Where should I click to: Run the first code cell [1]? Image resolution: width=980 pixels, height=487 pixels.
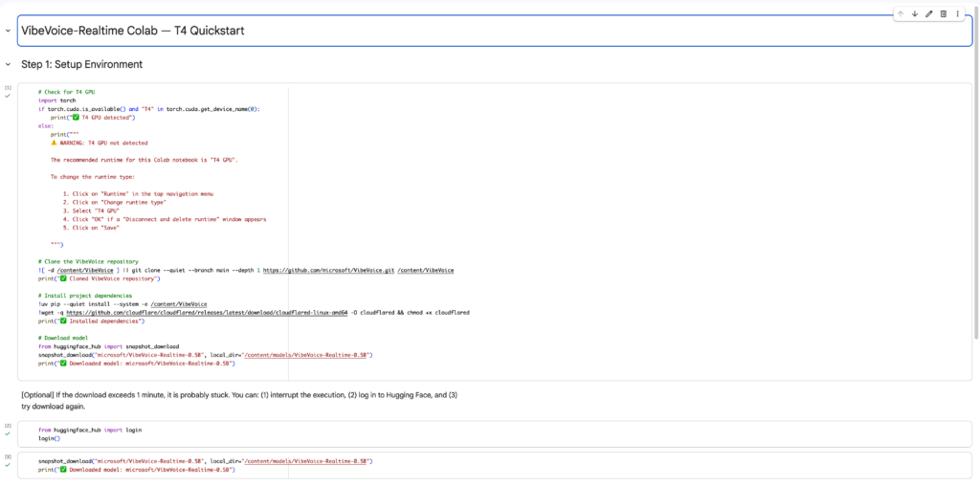pyautogui.click(x=8, y=87)
